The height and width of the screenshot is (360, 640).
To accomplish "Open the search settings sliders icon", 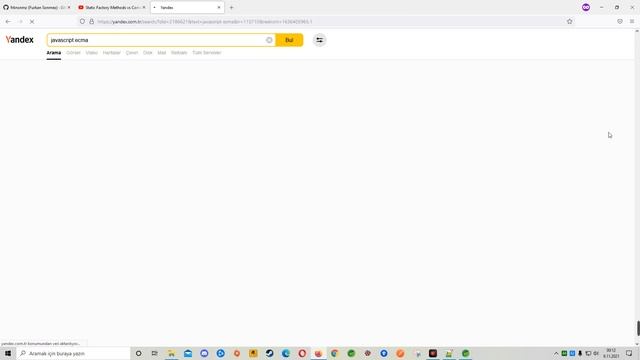I will (x=320, y=40).
